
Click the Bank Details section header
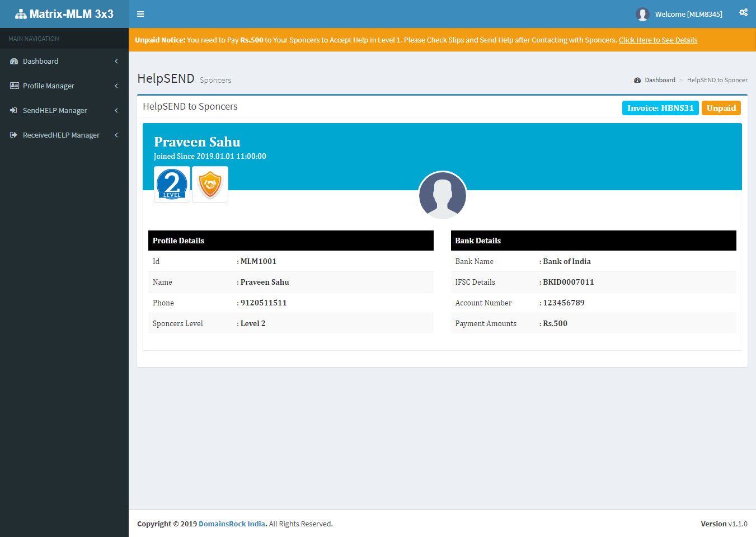(594, 241)
